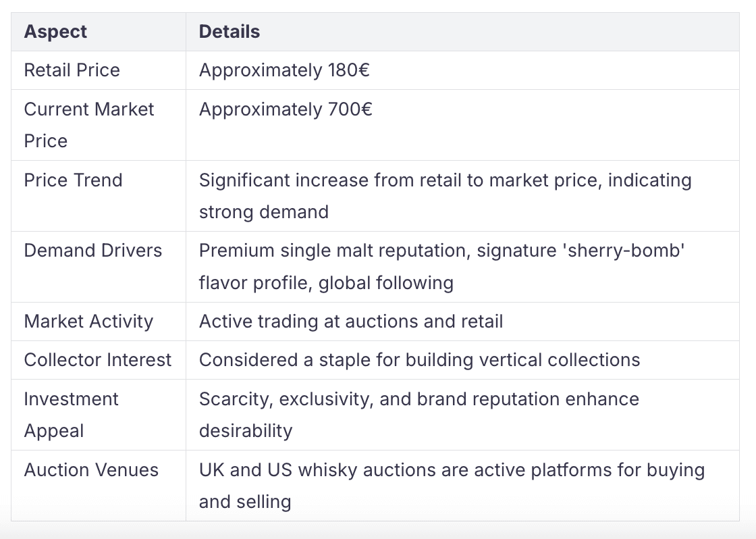The width and height of the screenshot is (756, 539).
Task: Click the vertical collections staple text
Action: pyautogui.click(x=419, y=361)
